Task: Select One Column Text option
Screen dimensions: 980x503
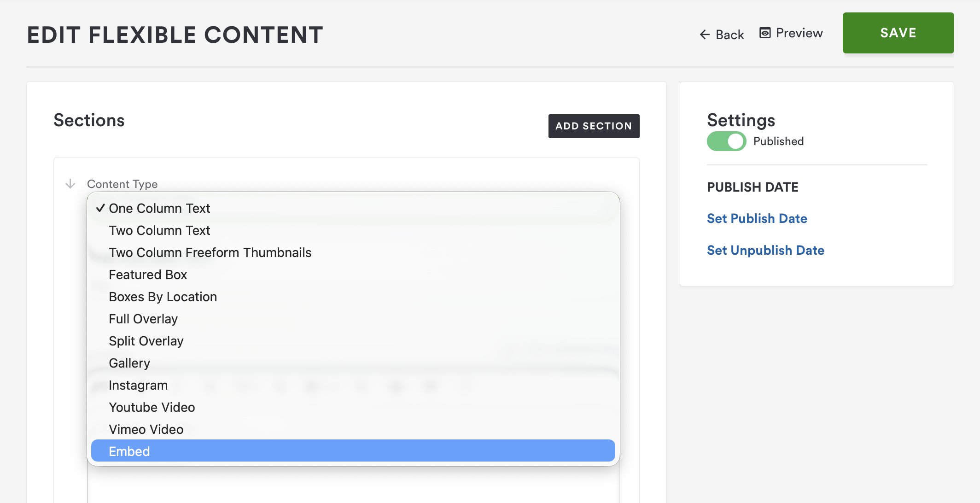Action: tap(159, 208)
